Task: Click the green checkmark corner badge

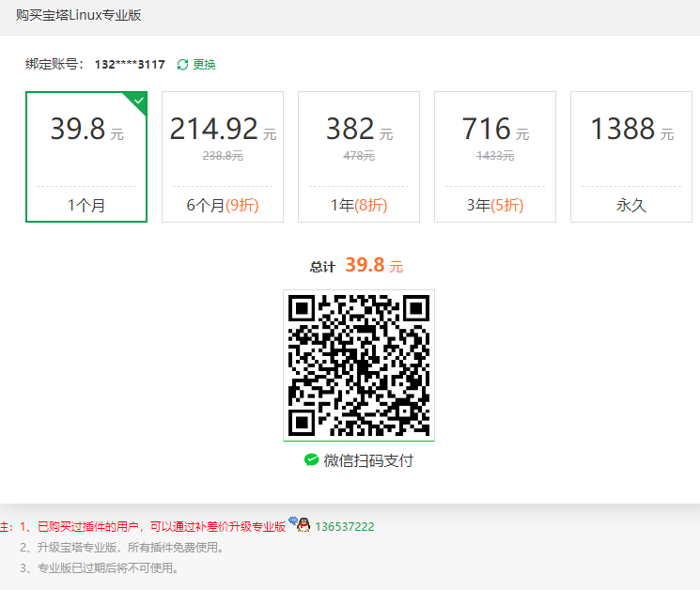Action: [138, 101]
